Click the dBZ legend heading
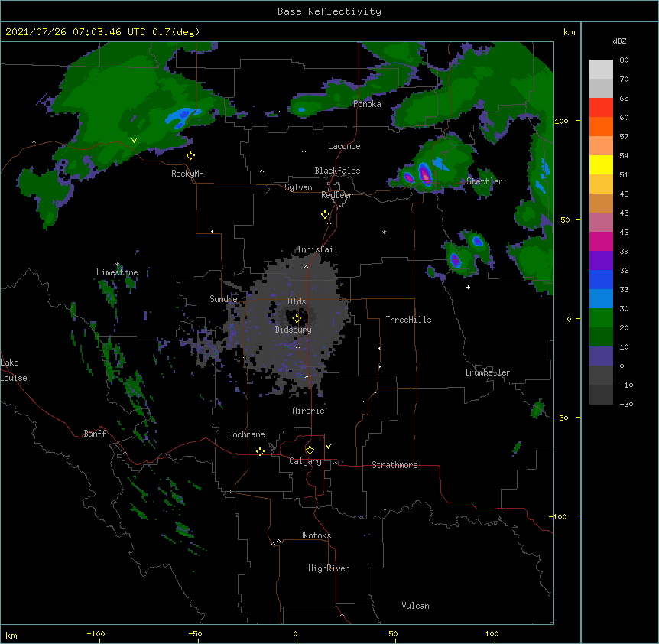Image resolution: width=659 pixels, height=644 pixels. tap(619, 41)
